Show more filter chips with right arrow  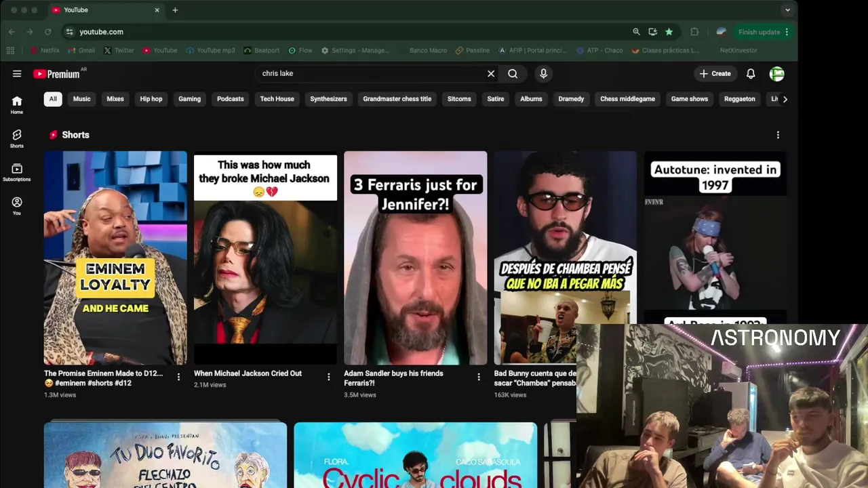click(785, 99)
